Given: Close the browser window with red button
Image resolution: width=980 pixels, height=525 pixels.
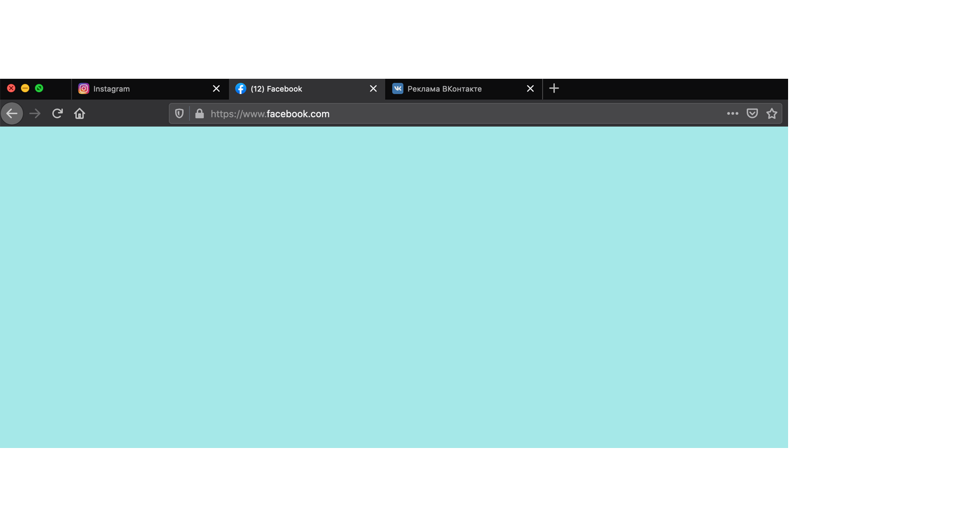Looking at the screenshot, I should [11, 88].
